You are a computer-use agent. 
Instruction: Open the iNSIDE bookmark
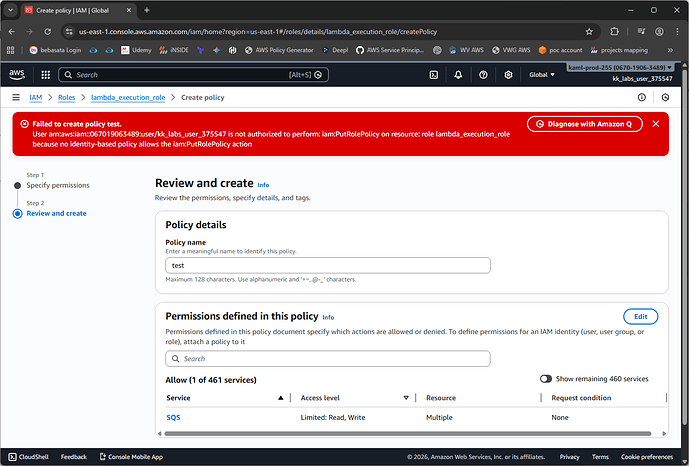click(x=174, y=50)
